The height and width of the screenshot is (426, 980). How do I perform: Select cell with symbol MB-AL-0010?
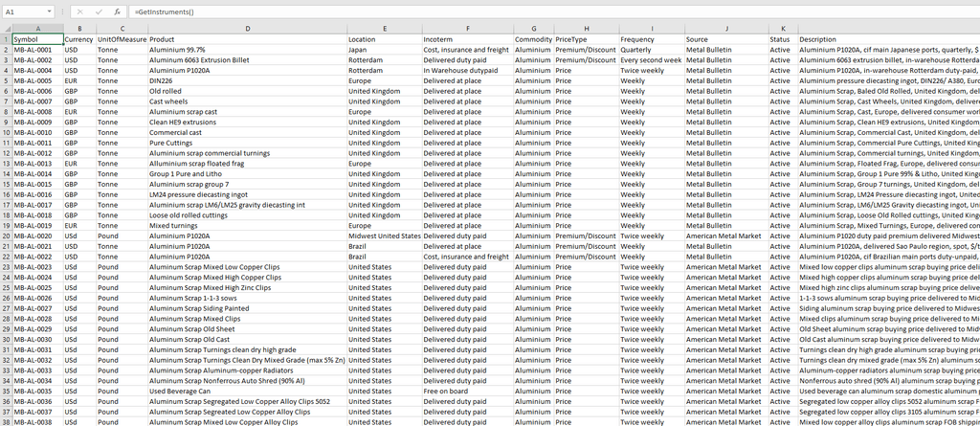click(37, 132)
